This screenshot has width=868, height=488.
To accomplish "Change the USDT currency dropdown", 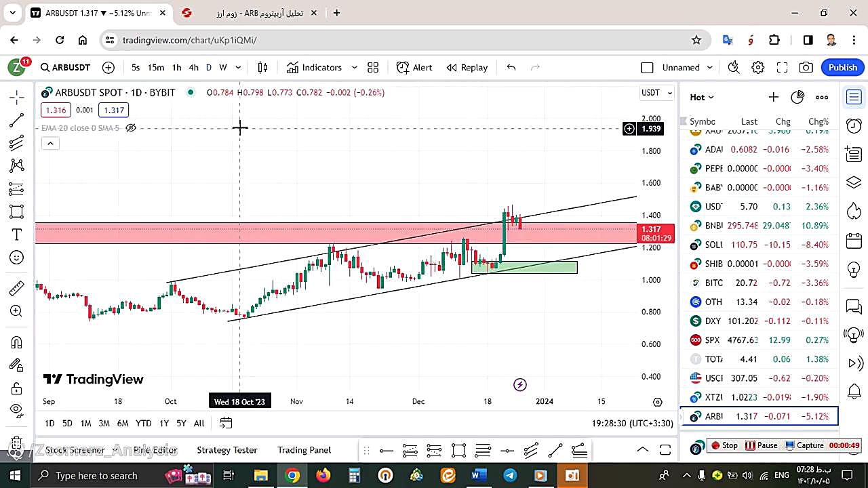I will point(657,92).
